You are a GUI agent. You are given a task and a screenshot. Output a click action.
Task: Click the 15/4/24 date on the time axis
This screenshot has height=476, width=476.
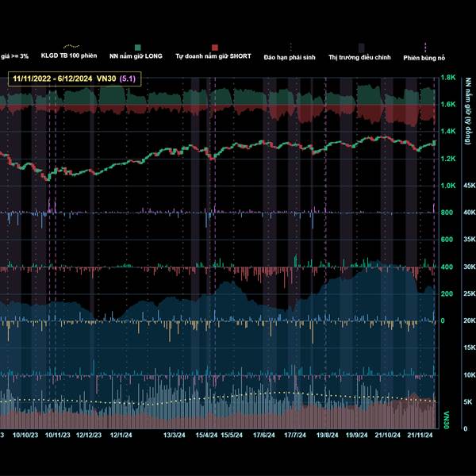point(206,435)
